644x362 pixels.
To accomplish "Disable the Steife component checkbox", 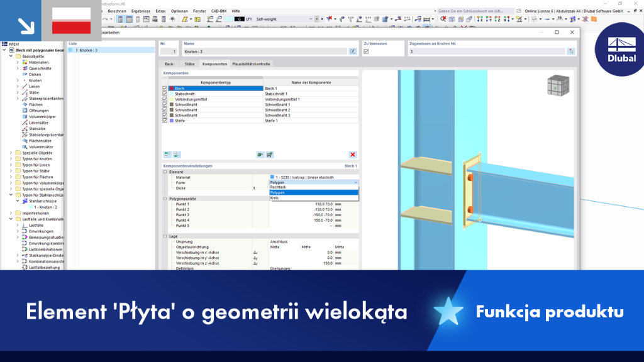I will pos(165,121).
